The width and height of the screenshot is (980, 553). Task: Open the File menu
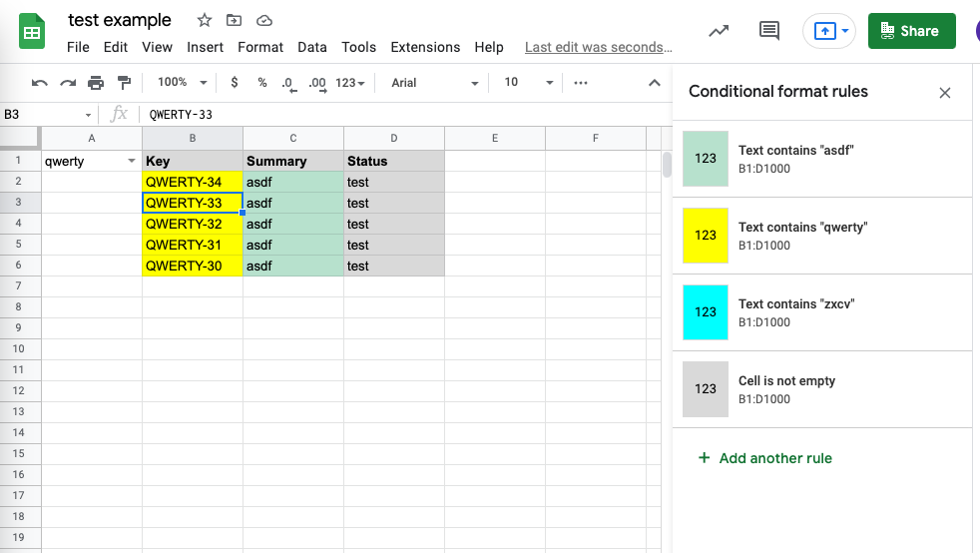coord(78,47)
